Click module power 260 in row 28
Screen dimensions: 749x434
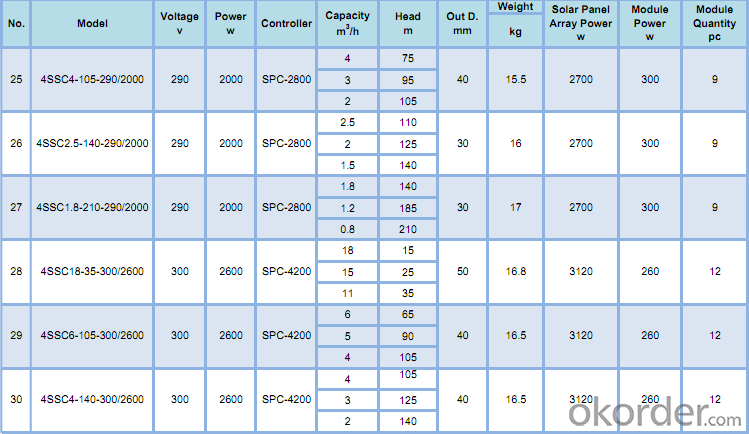click(x=650, y=271)
